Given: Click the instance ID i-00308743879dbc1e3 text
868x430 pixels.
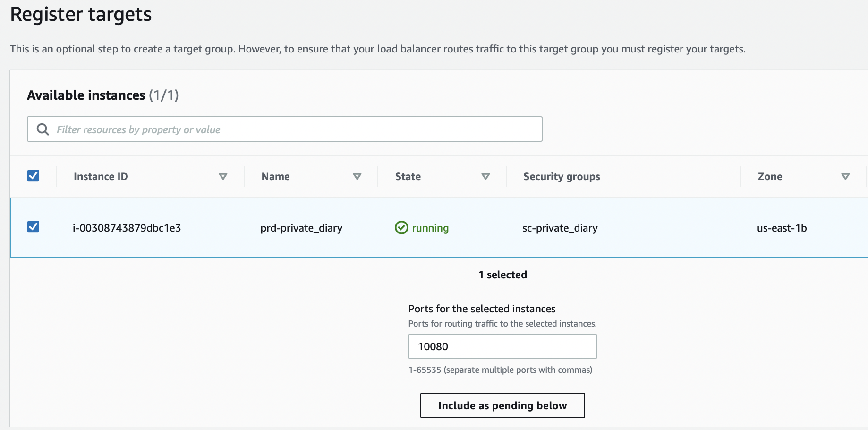Looking at the screenshot, I should pyautogui.click(x=127, y=228).
